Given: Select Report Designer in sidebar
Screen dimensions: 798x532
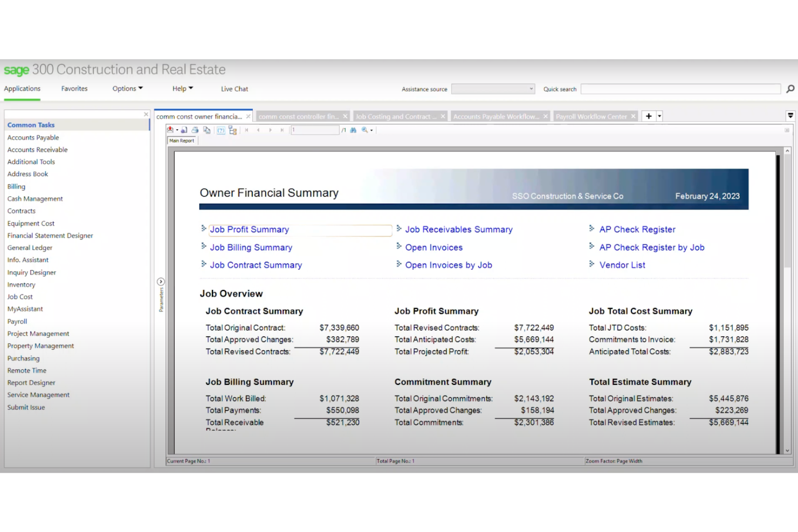Looking at the screenshot, I should [x=31, y=383].
